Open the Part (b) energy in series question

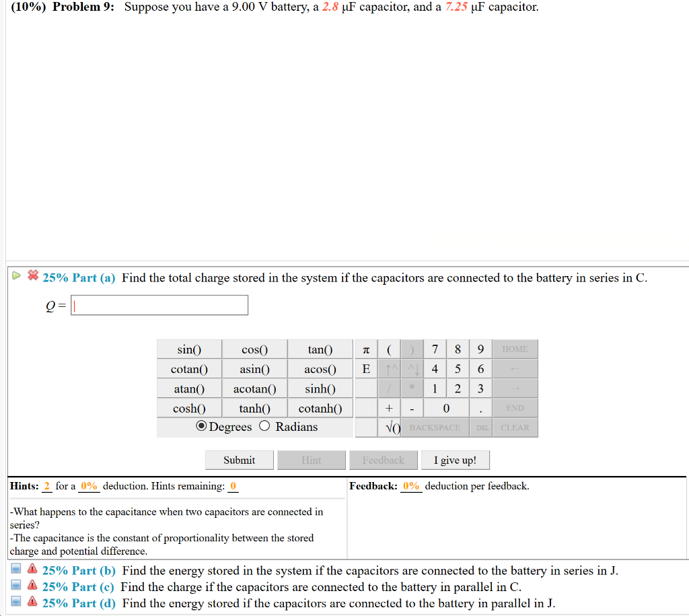tap(79, 571)
